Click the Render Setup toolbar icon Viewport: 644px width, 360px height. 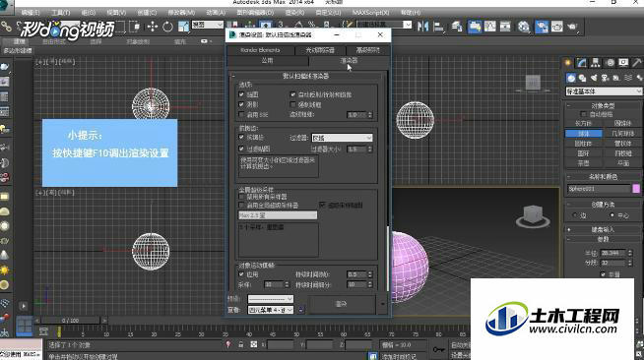coord(542,27)
